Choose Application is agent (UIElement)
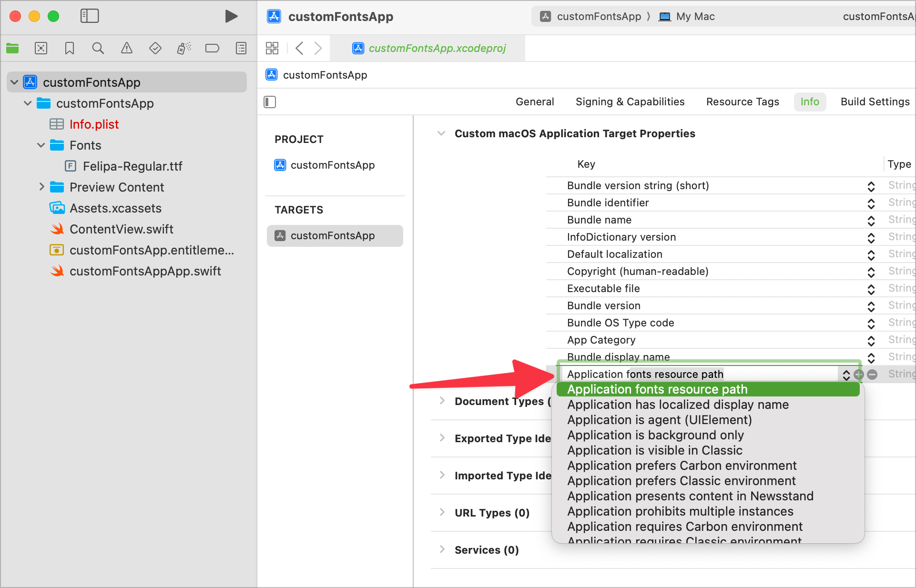Viewport: 916px width, 588px height. 708,420
